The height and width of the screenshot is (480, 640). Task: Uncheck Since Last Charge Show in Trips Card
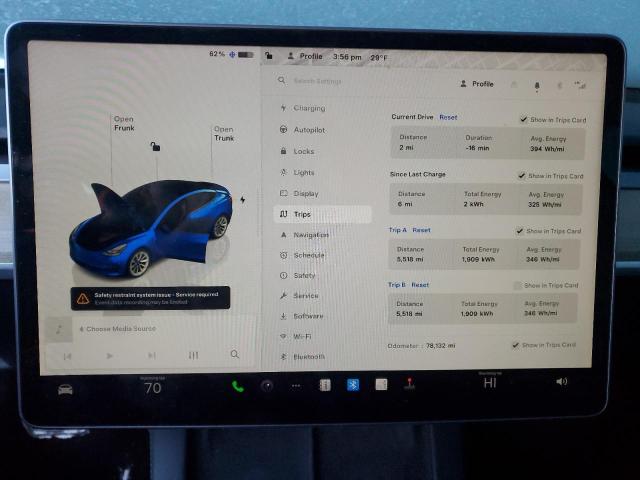(521, 176)
